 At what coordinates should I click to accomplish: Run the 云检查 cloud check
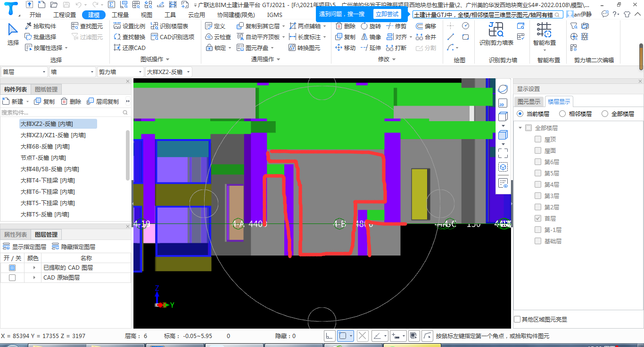(x=218, y=37)
